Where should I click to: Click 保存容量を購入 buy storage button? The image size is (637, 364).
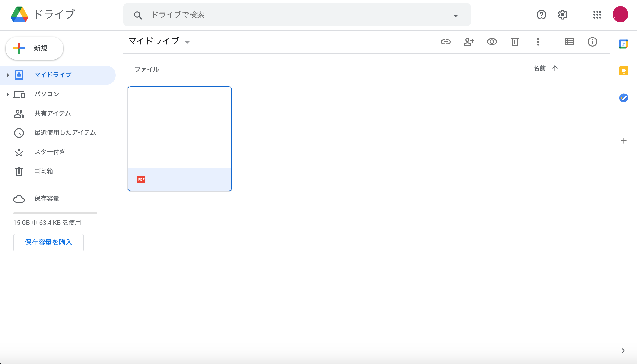(49, 242)
